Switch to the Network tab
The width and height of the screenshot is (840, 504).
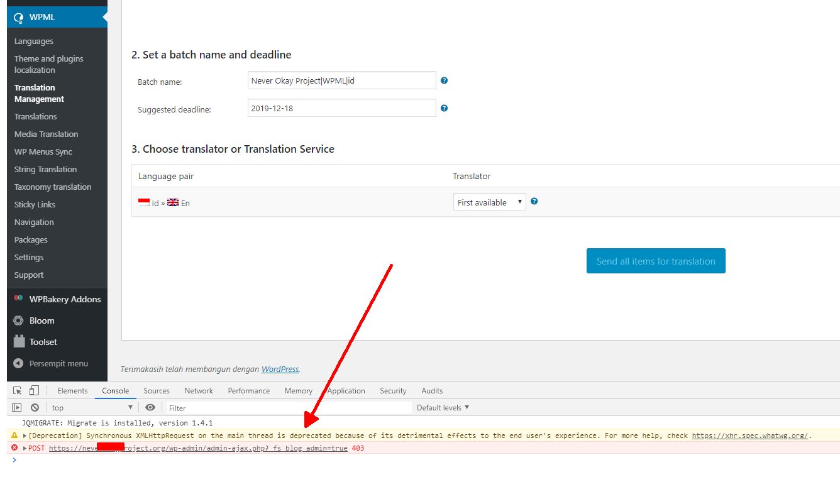click(x=199, y=390)
